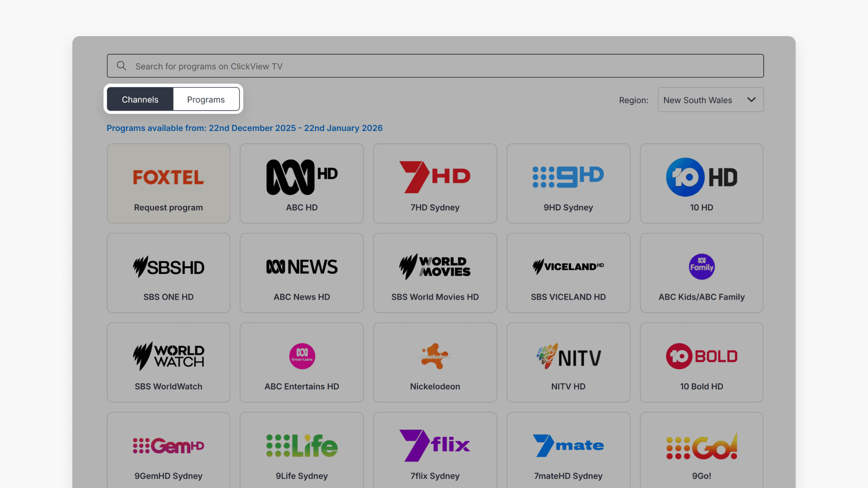Select the 10 HD channel

(701, 183)
